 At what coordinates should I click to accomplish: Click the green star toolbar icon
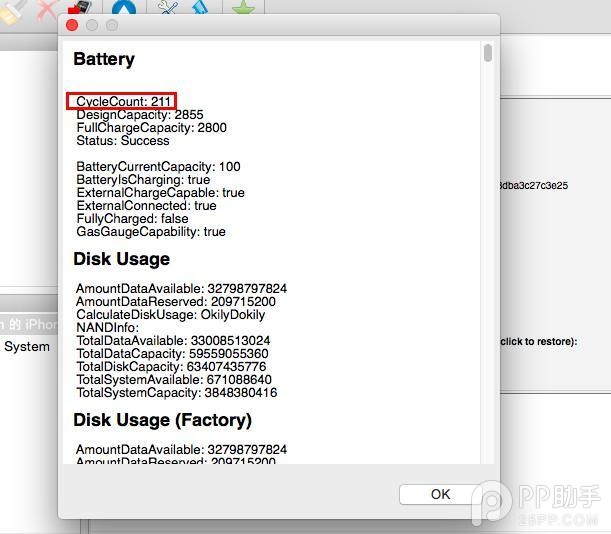pos(244,7)
